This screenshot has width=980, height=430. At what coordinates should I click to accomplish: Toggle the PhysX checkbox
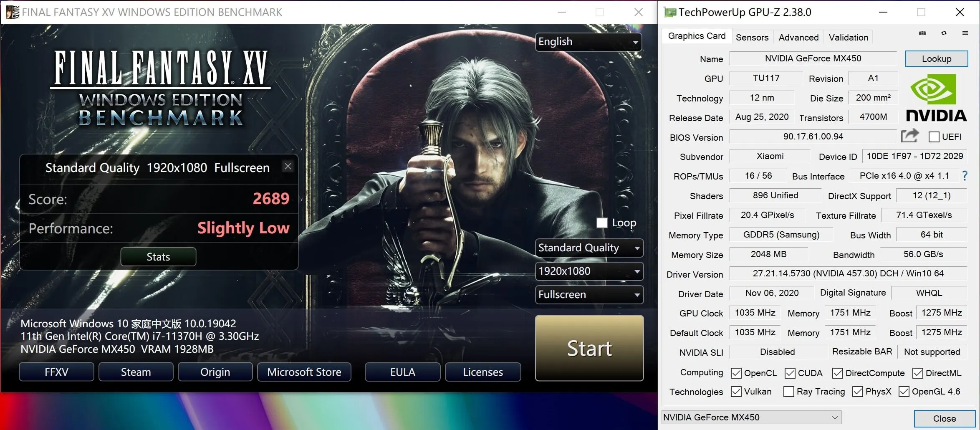click(x=858, y=392)
